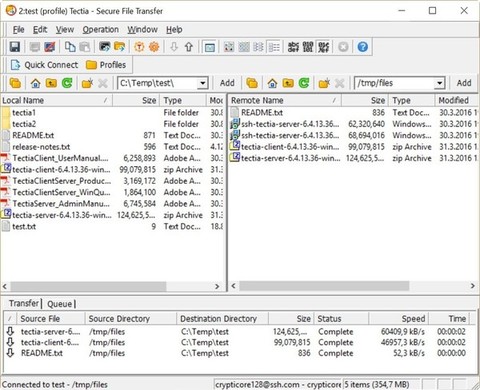This screenshot has width=480, height=390.
Task: Switch to Details view mode
Action: 274,47
